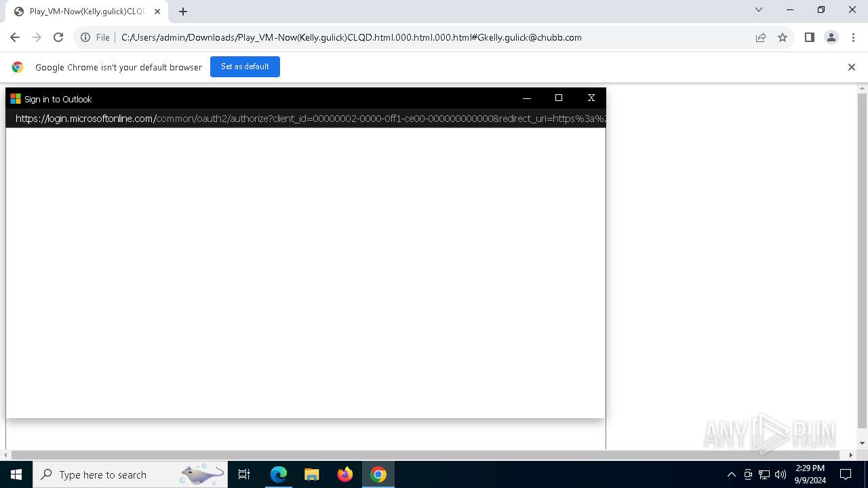Minimize the fake Sign in to Outlook window

pyautogui.click(x=527, y=98)
